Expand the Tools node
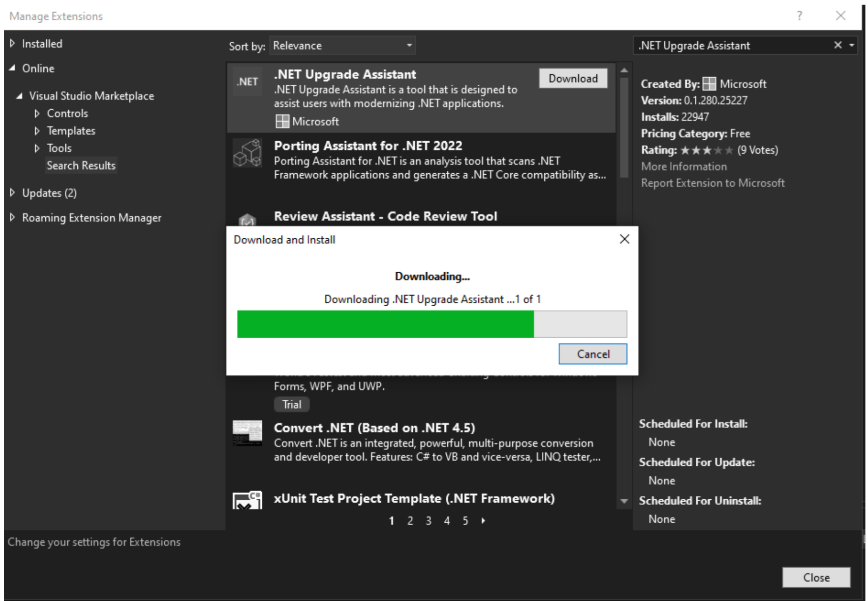This screenshot has width=868, height=601. 37,148
